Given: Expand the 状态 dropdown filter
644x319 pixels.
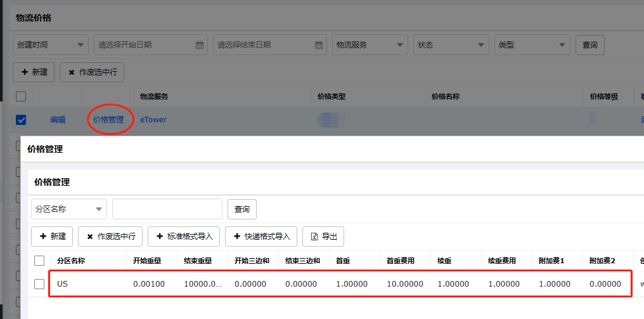Looking at the screenshot, I should [451, 45].
